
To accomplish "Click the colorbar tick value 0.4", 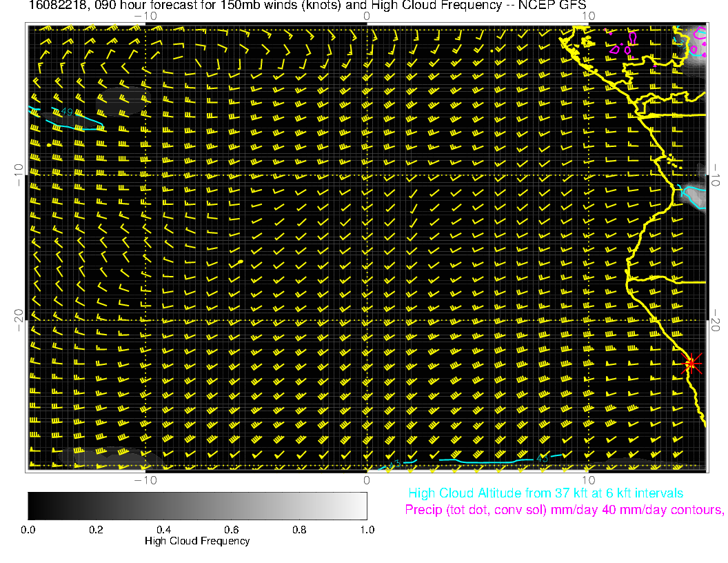I will 164,530.
